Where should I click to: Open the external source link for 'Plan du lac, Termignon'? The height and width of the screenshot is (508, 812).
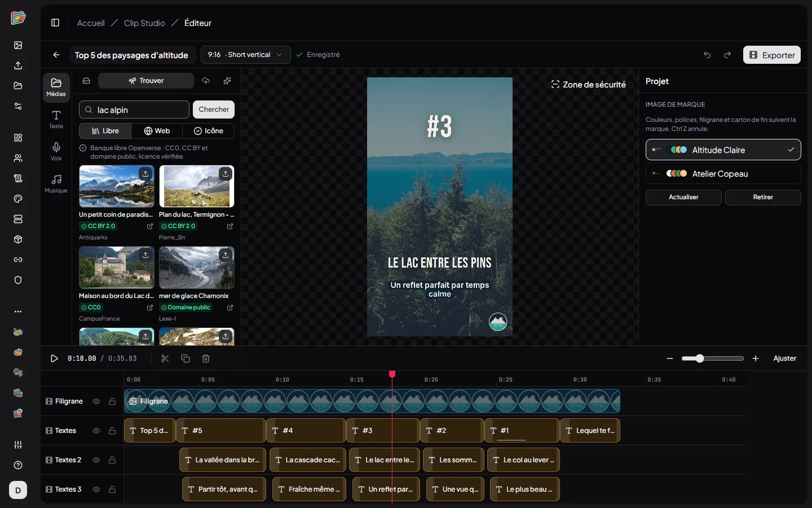230,226
